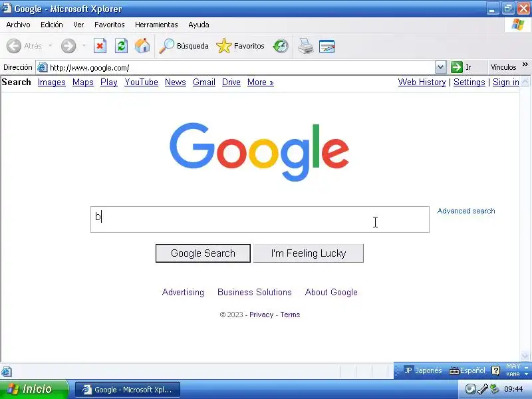Click the system tray wrench icon
The width and height of the screenshot is (532, 399).
pos(483,389)
